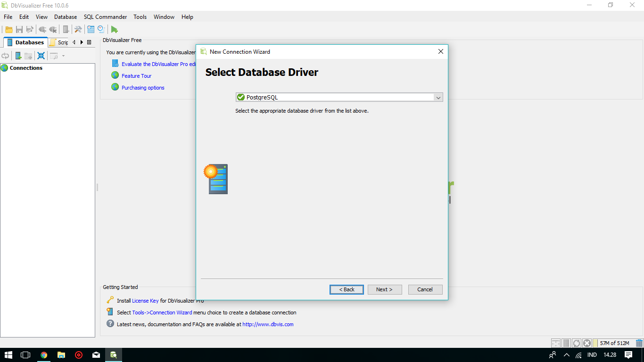Click the IND language indicator in the tray
Viewport: 644px width, 362px height.
coord(592,355)
